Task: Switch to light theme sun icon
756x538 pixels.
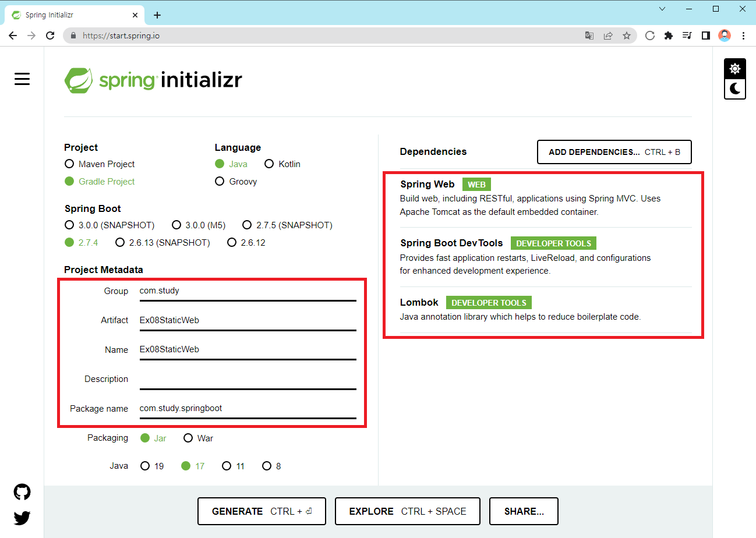Action: point(735,69)
